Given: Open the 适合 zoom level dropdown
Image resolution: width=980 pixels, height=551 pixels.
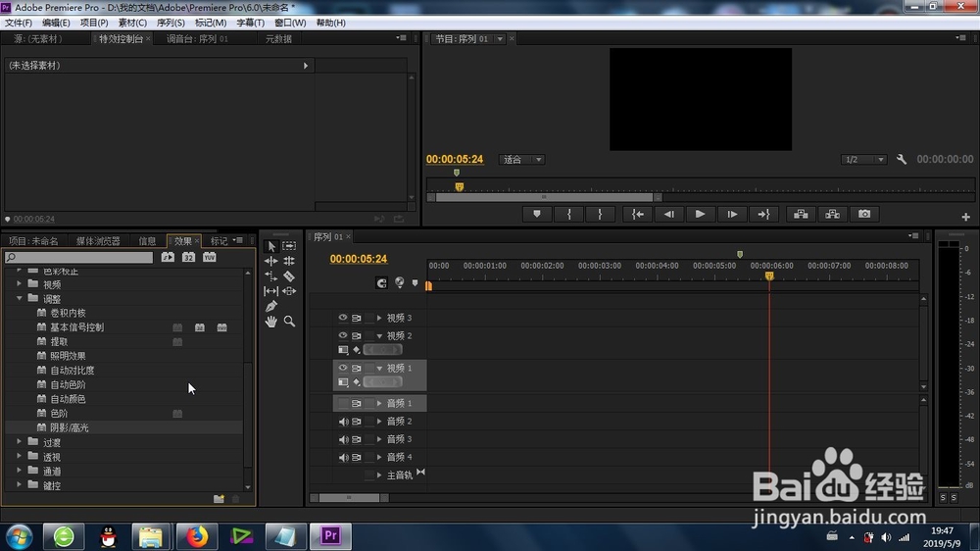Looking at the screenshot, I should click(x=522, y=160).
